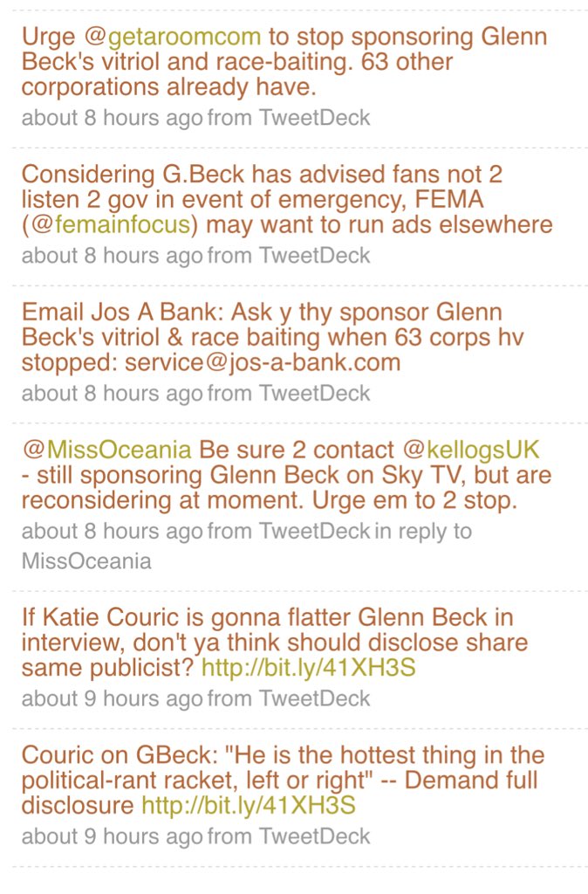The width and height of the screenshot is (588, 894).
Task: Open the "in reply to MissOceania" link
Action: point(85,560)
